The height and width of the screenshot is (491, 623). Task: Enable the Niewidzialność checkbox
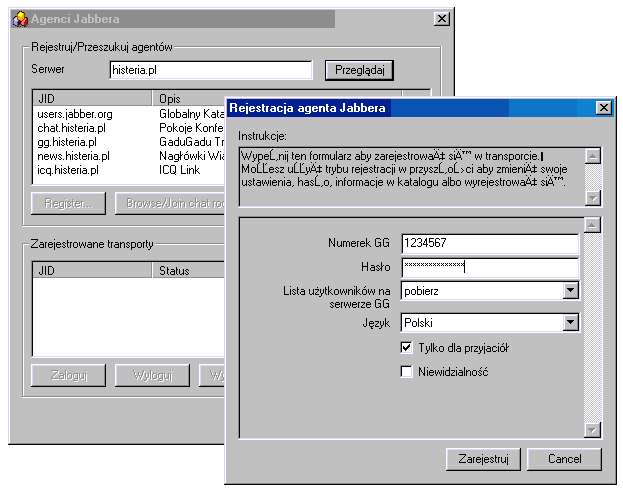tap(407, 372)
